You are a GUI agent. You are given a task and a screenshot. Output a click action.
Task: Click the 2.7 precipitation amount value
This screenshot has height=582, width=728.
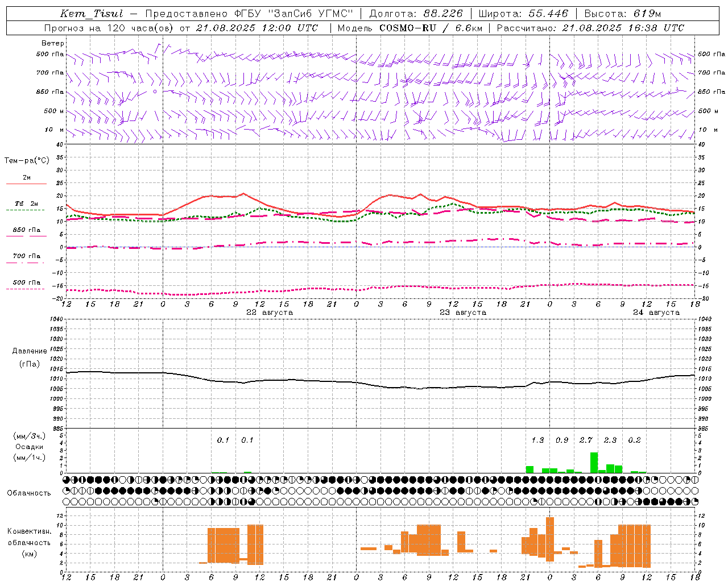[586, 440]
